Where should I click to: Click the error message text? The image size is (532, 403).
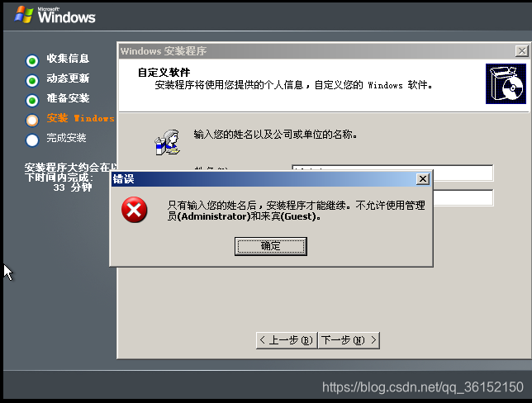pos(296,211)
